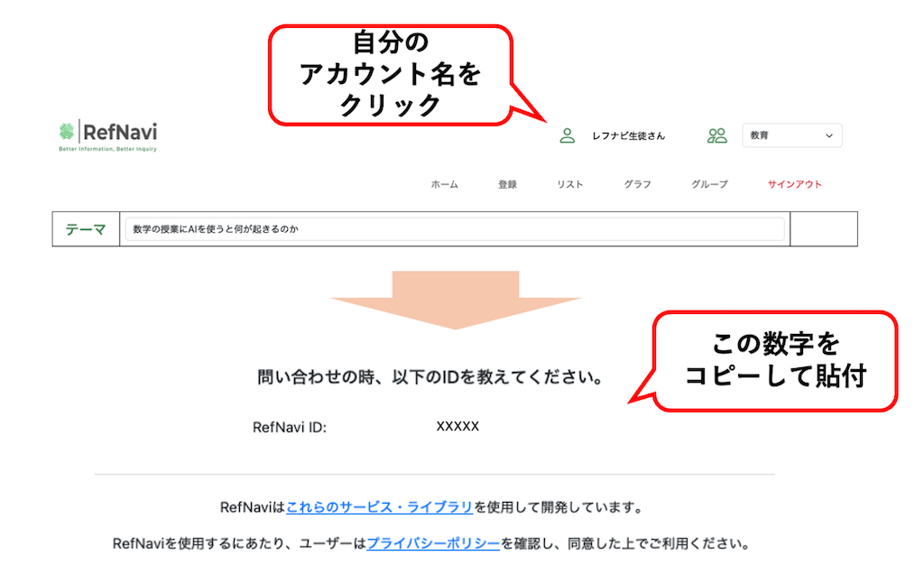924x584 pixels.
Task: Open the 登録 menu item
Action: coord(507,184)
